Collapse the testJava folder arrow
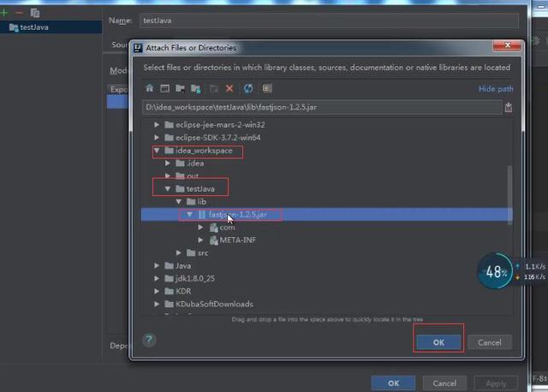Image resolution: width=548 pixels, height=392 pixels. coord(168,188)
